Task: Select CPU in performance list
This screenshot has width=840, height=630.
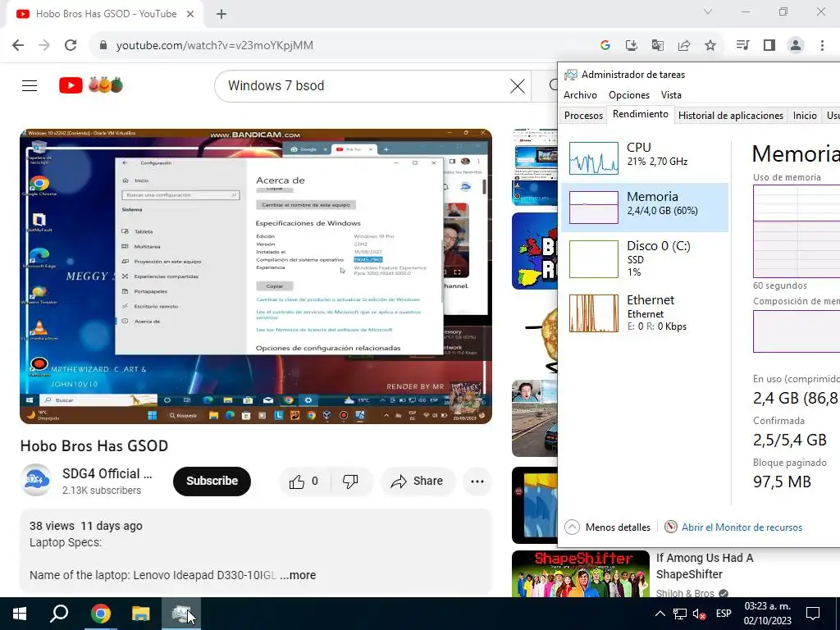Action: 645,157
